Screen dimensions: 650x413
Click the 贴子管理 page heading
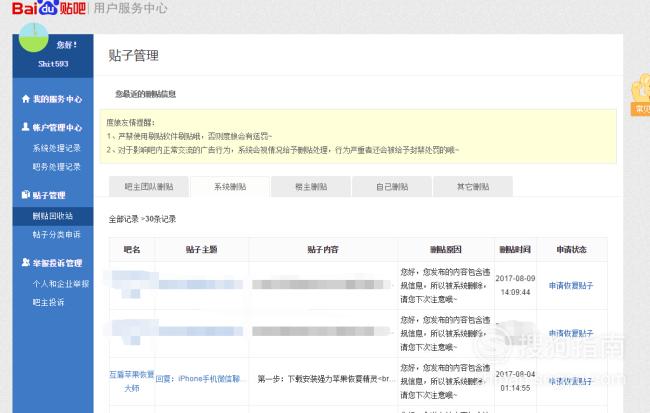133,55
